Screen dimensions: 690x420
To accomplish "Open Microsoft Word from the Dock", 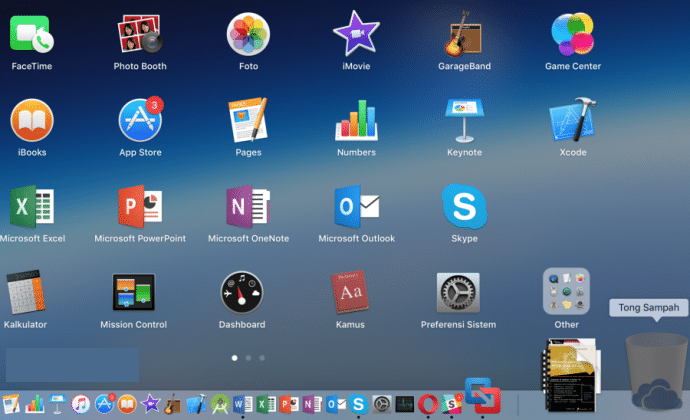I will point(242,404).
